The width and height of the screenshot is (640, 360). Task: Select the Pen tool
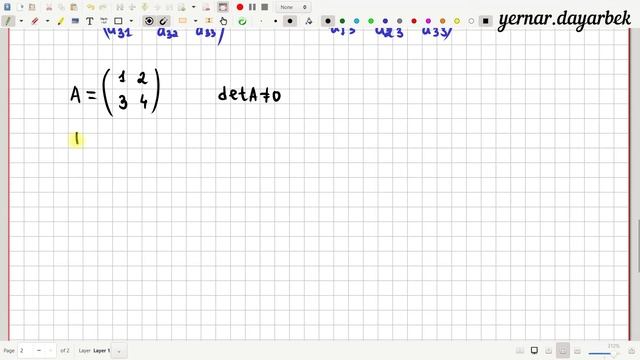(8, 21)
